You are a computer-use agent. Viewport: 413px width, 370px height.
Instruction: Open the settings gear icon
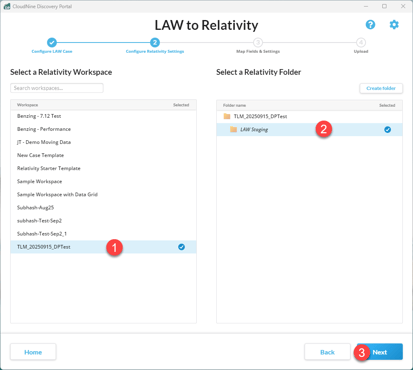coord(394,25)
